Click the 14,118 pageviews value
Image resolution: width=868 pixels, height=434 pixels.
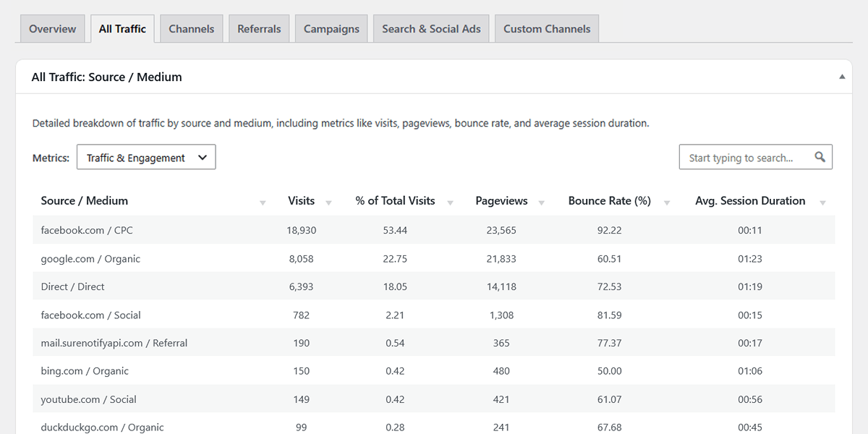click(x=501, y=286)
